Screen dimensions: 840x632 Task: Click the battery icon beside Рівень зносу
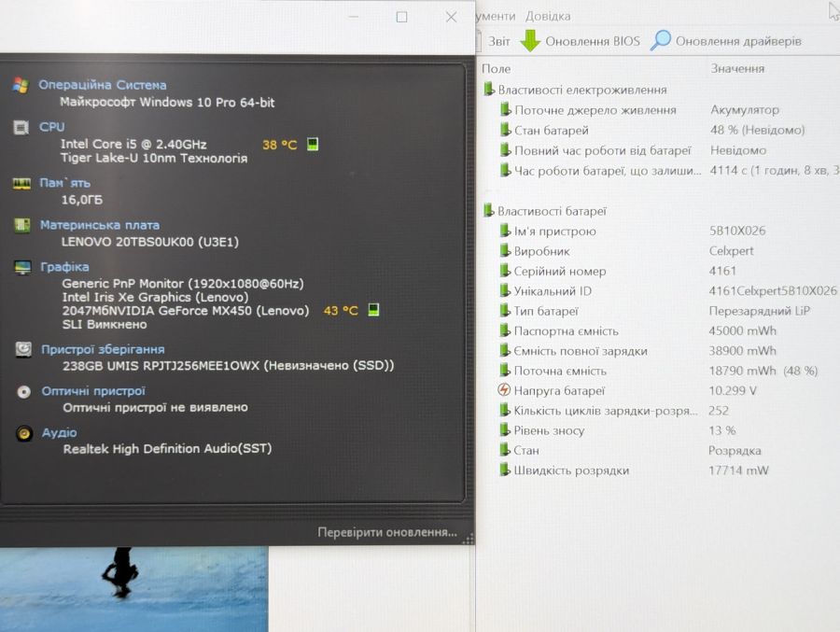coord(505,430)
